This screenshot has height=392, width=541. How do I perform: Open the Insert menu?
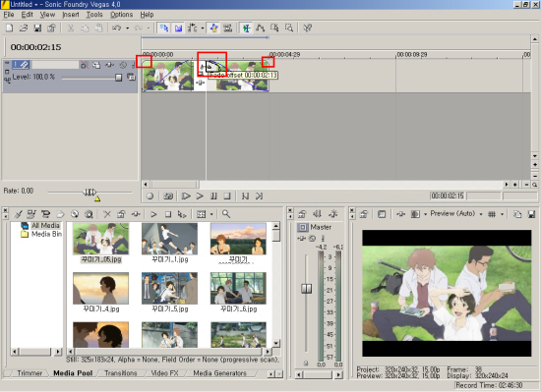tap(71, 15)
